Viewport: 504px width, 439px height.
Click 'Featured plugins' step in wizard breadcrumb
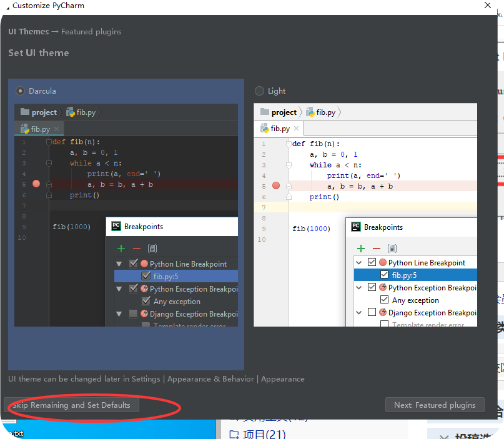click(91, 31)
